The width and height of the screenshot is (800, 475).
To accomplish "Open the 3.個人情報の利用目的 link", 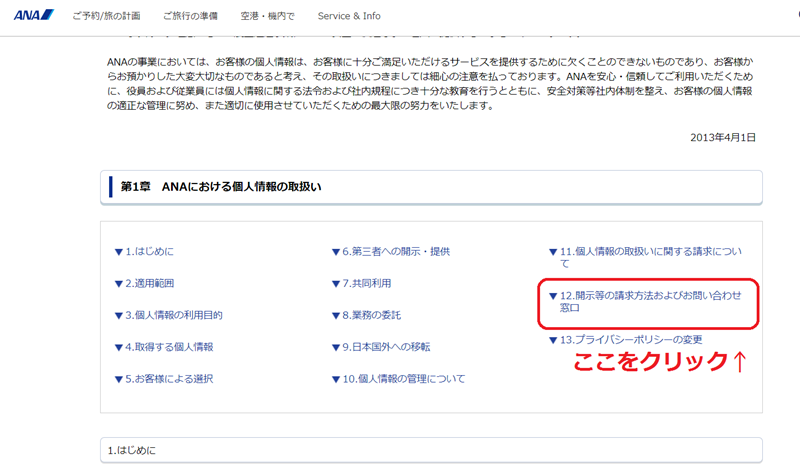I will point(168,315).
